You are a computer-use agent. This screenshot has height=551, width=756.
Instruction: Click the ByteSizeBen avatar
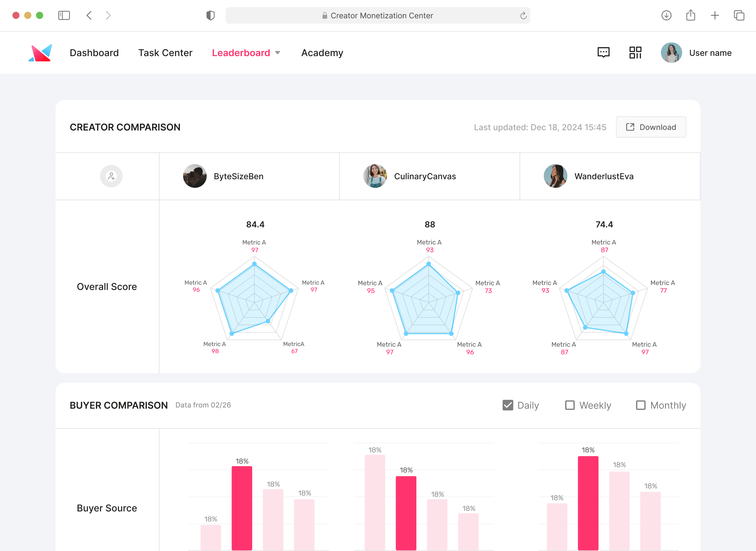point(195,176)
